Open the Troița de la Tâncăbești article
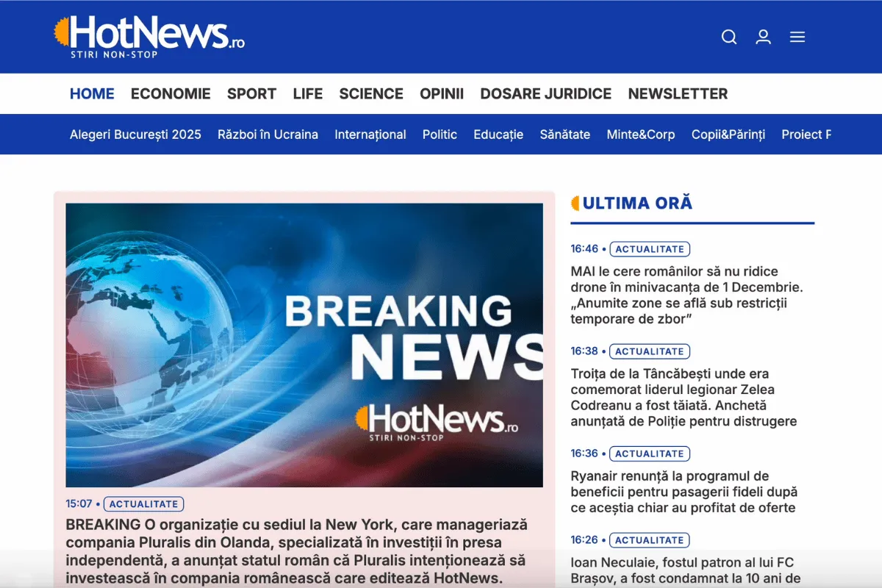The width and height of the screenshot is (882, 588). pyautogui.click(x=684, y=398)
